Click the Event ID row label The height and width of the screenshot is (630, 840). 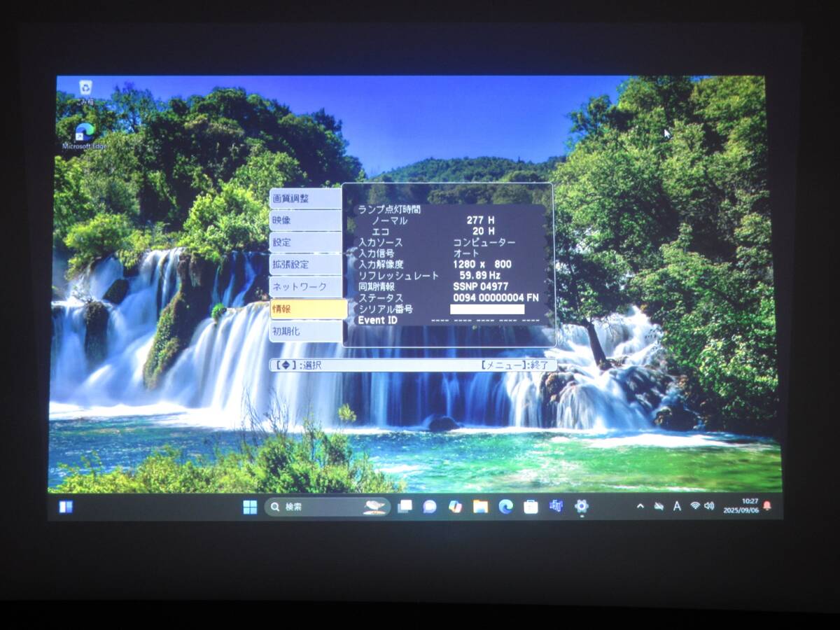coord(378,321)
